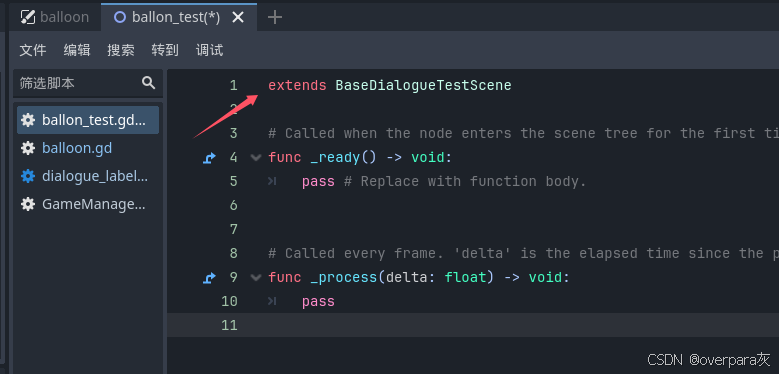779x374 pixels.
Task: Click _process function name in code
Action: point(344,278)
